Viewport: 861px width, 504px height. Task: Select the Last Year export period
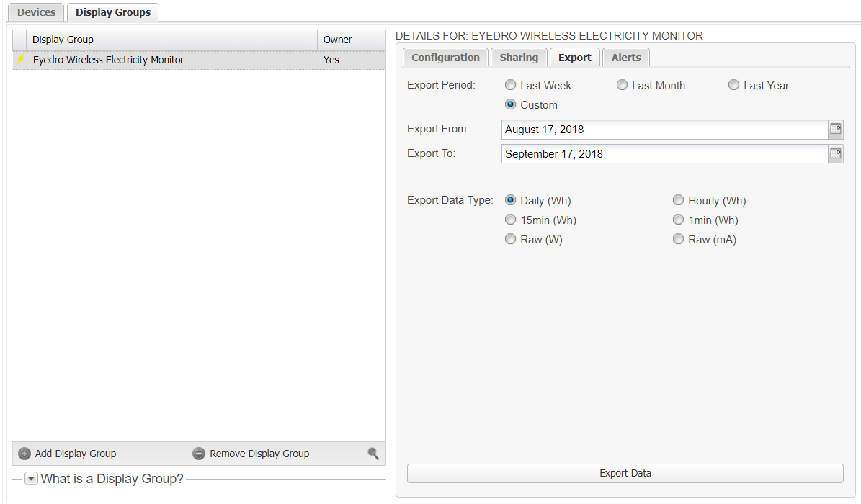pyautogui.click(x=733, y=85)
